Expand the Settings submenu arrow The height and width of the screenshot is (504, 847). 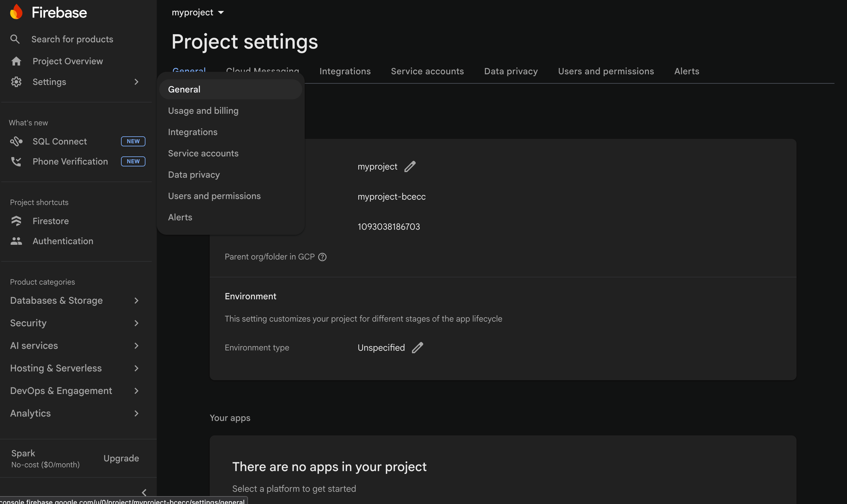click(136, 82)
